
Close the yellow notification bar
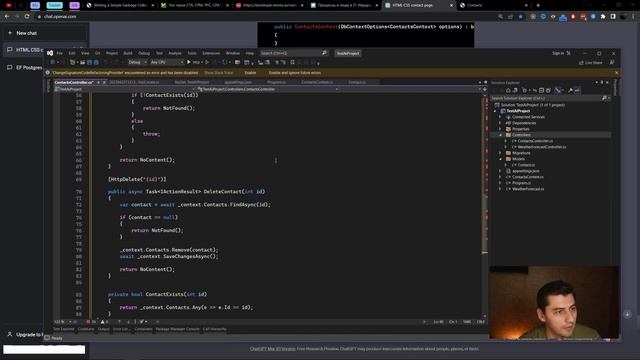(616, 73)
